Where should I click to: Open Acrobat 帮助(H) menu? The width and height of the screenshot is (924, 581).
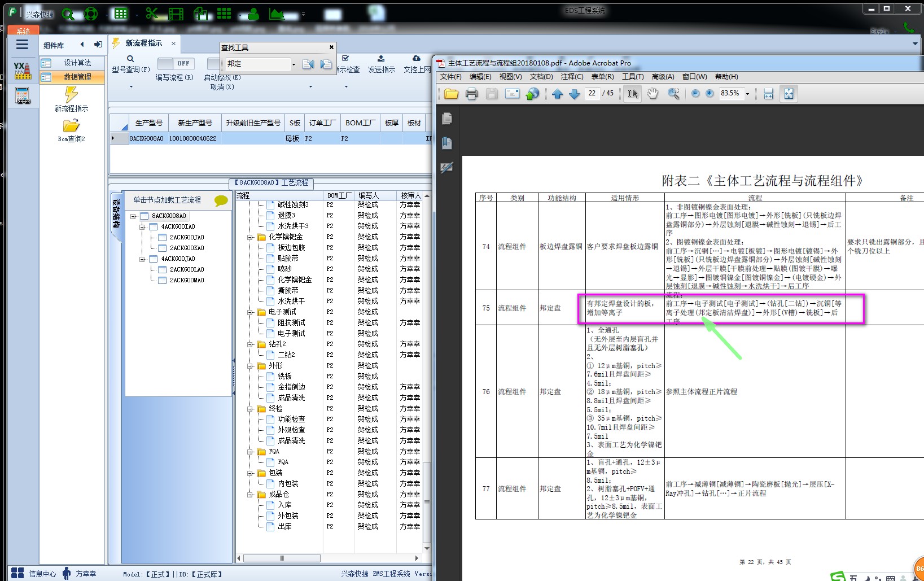pyautogui.click(x=726, y=77)
